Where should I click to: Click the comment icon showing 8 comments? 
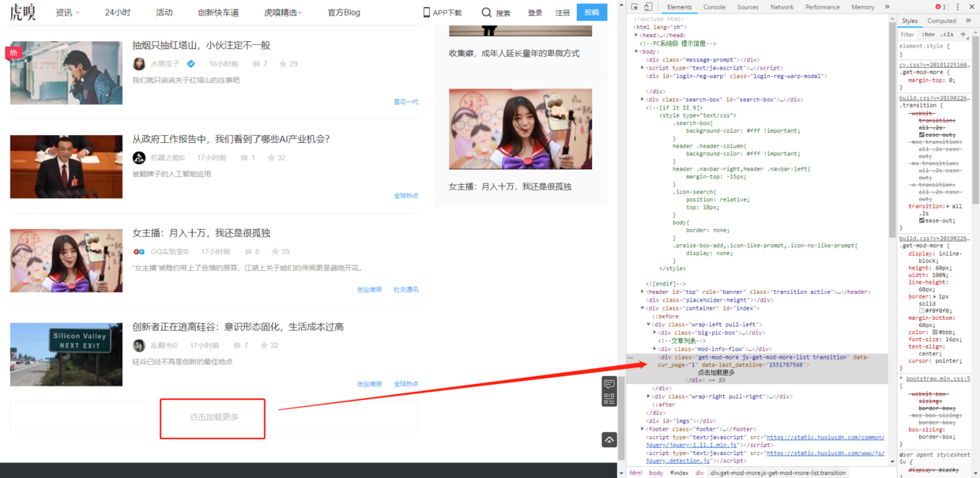[x=248, y=252]
